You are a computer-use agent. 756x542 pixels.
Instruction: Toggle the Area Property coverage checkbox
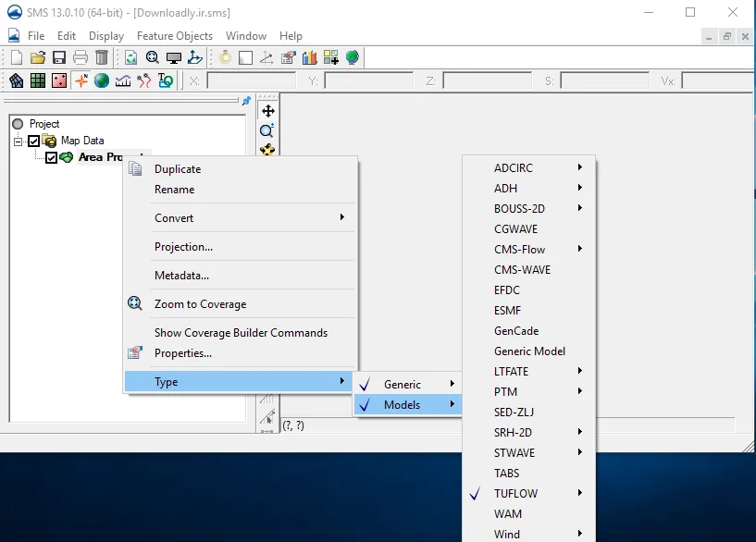tap(51, 157)
